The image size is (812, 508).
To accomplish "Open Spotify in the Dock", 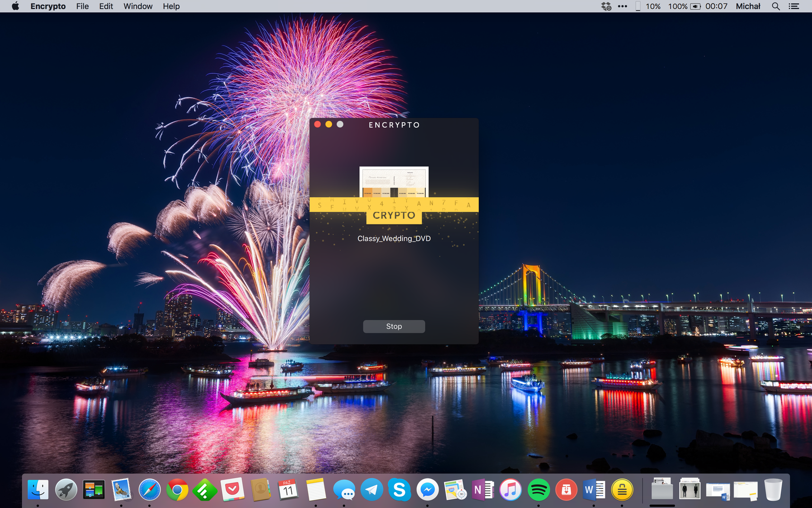I will (538, 490).
